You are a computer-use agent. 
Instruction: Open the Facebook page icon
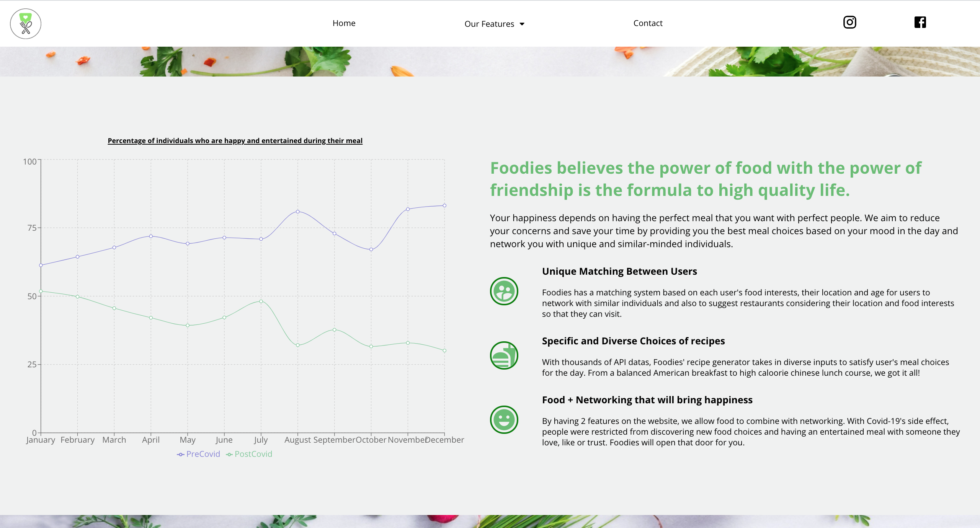click(x=920, y=22)
